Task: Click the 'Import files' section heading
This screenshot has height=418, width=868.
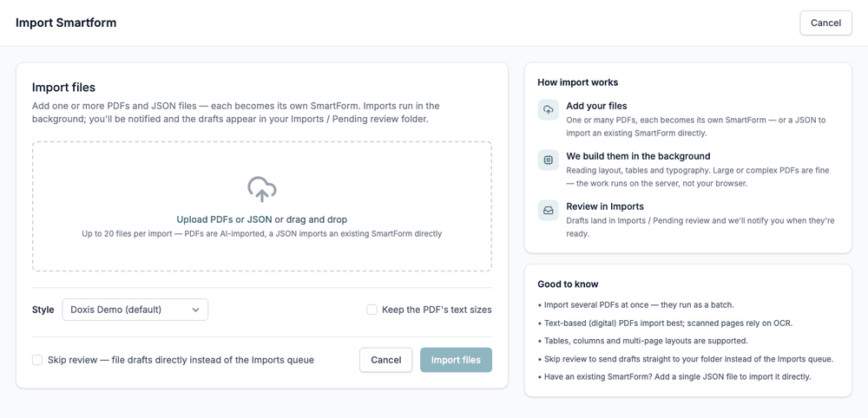Action: click(63, 88)
